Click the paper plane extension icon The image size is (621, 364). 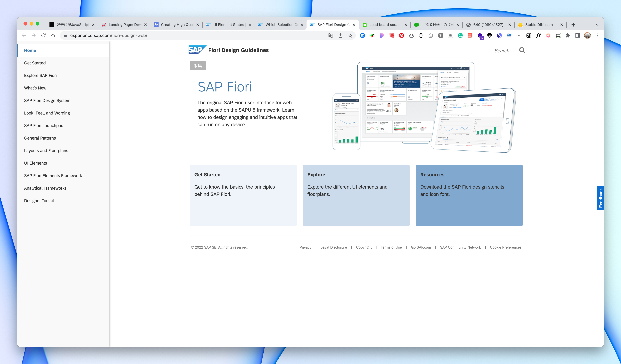[529, 35]
